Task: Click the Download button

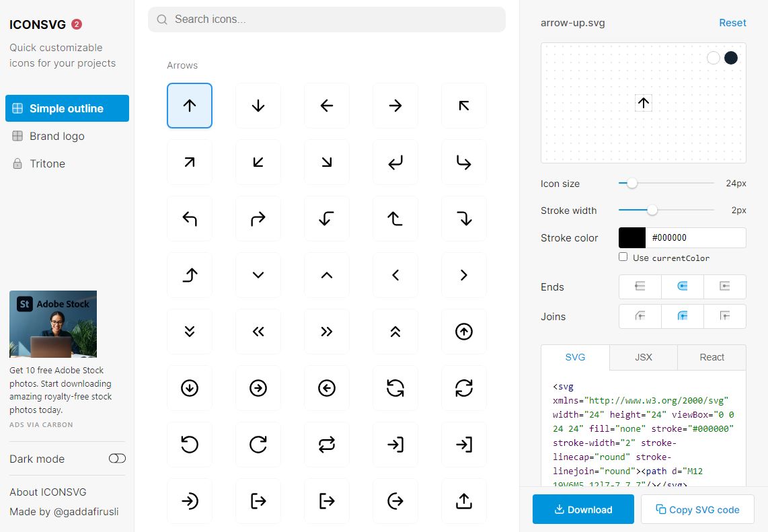Action: point(583,509)
